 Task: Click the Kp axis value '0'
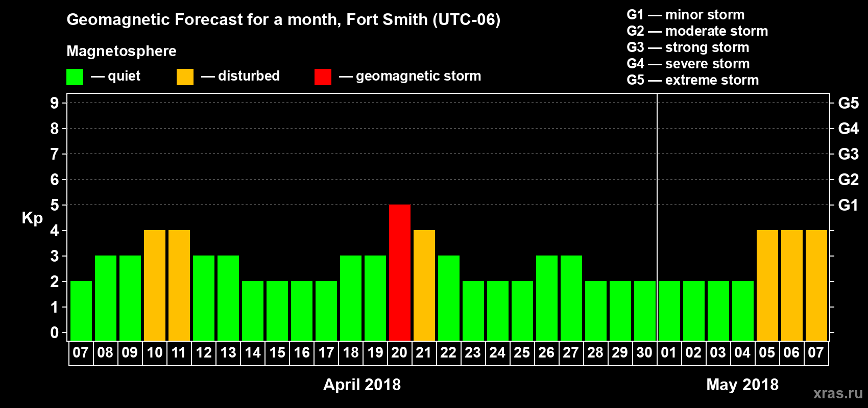pyautogui.click(x=55, y=333)
